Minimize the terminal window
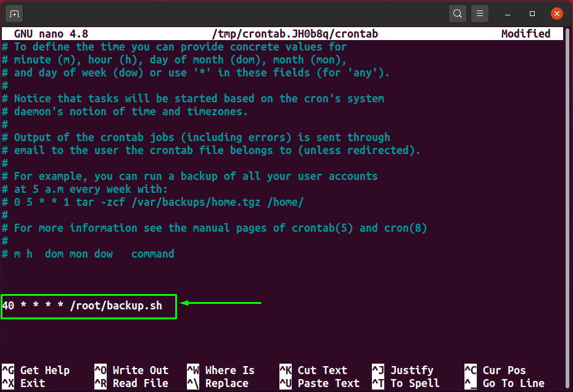Screen dimensions: 573x392 [x=508, y=14]
